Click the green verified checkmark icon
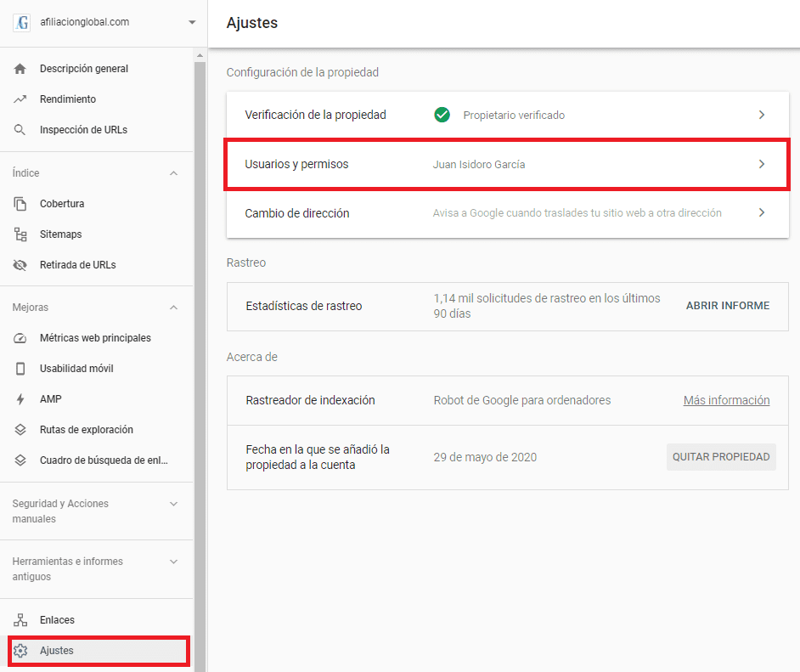The width and height of the screenshot is (800, 672). (442, 115)
